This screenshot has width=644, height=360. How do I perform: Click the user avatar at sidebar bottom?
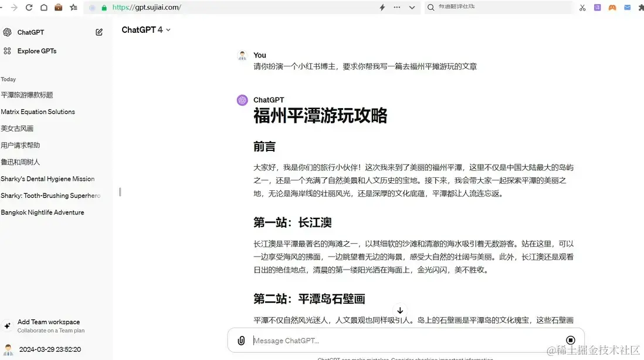click(x=8, y=349)
